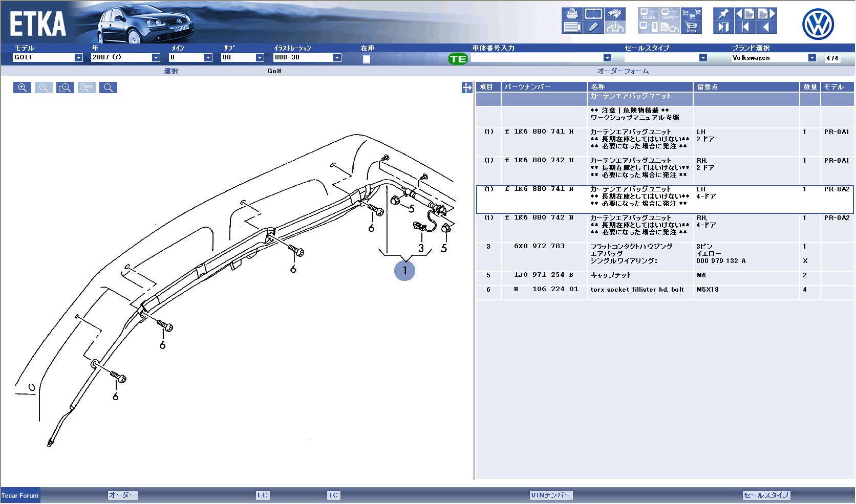Click the computer-to-server icon
This screenshot has width=856, height=504.
pos(649,27)
